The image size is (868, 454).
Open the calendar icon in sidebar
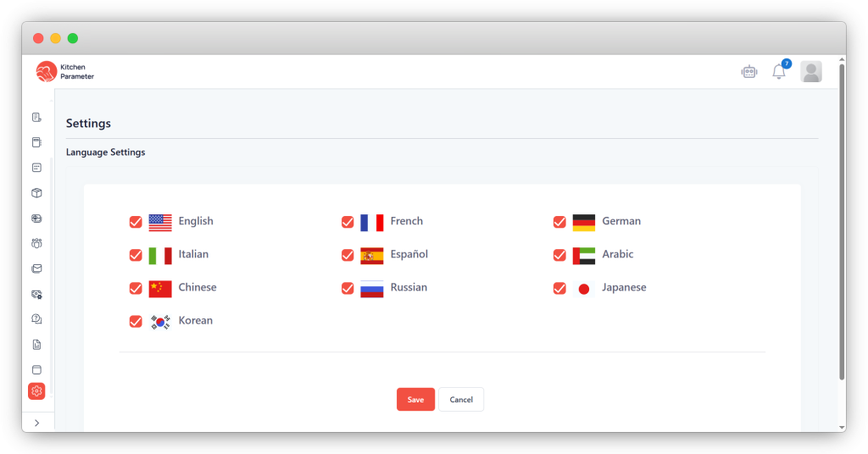36,167
